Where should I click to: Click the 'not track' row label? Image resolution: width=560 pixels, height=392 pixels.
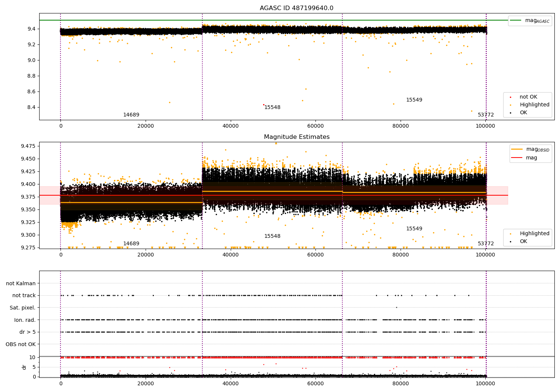coord(24,296)
